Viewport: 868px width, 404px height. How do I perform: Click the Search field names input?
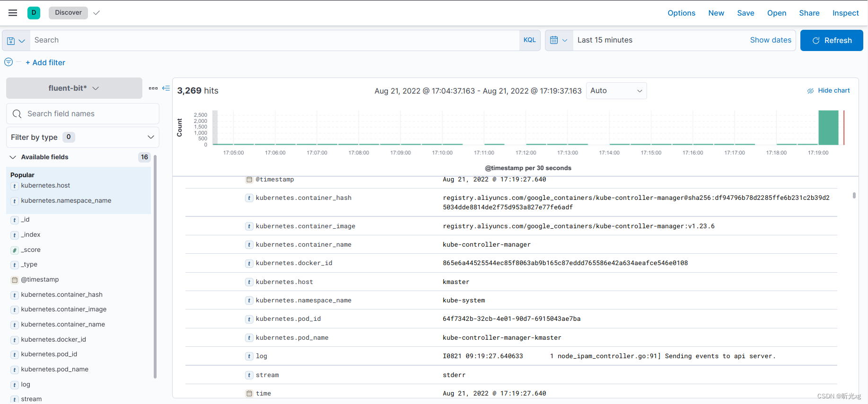click(83, 114)
